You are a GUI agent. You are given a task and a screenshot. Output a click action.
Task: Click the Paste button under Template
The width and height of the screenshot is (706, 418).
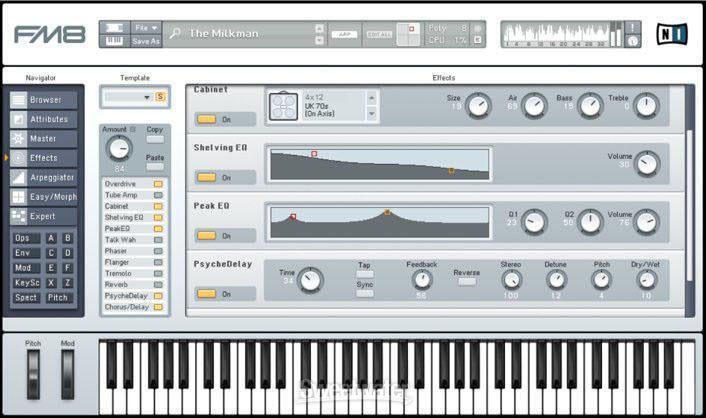(x=155, y=167)
